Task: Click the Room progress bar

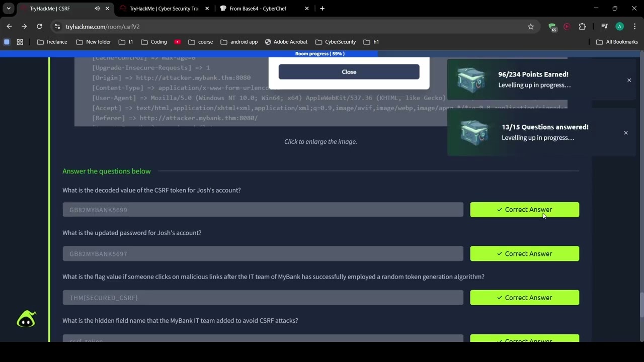Action: 320,54
